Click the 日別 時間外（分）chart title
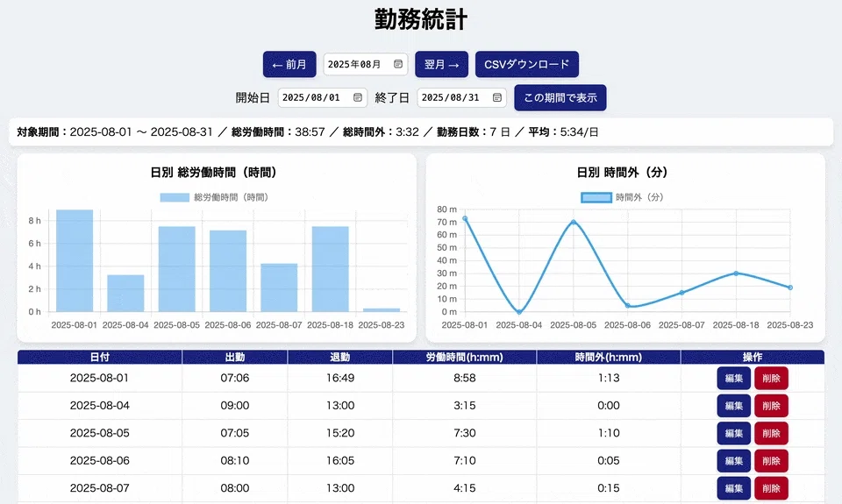Viewport: 842px width, 504px height. 623,173
